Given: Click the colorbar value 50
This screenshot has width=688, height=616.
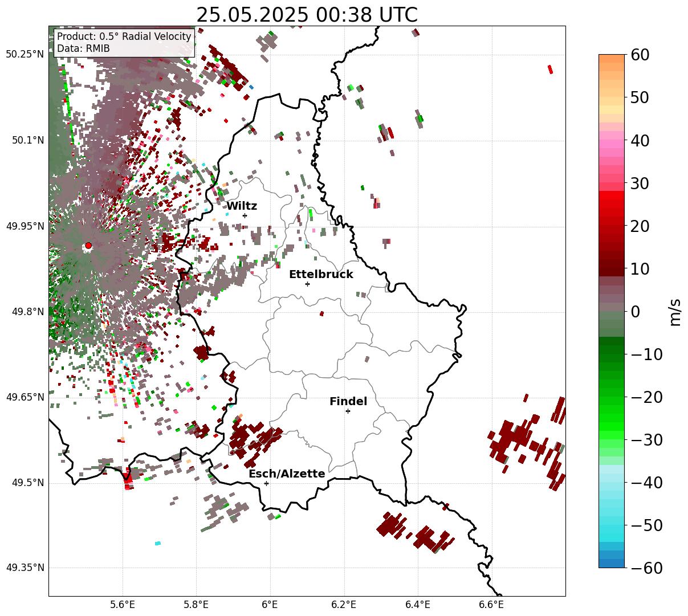Looking at the screenshot, I should 639,97.
